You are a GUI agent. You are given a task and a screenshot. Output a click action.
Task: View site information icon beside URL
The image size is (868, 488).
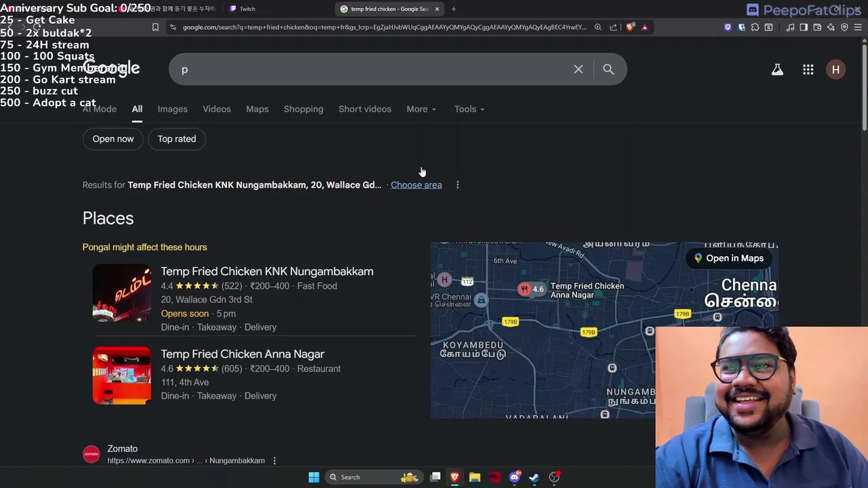click(x=174, y=27)
